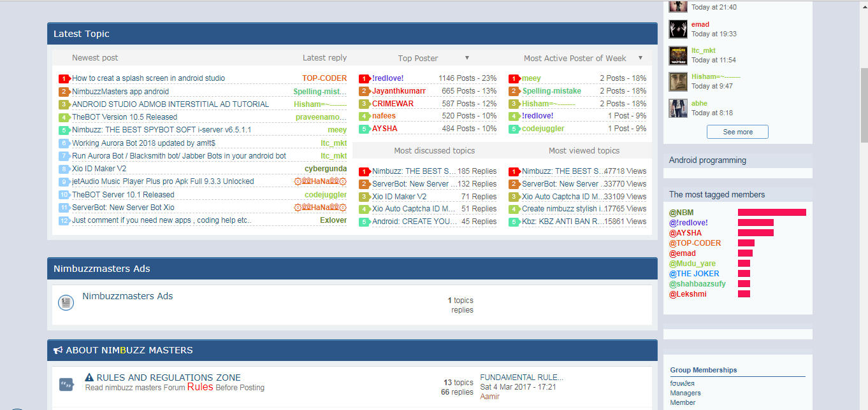Click rank badge 1 beside splash screen topic
Viewport: 868px width, 410px height.
pos(64,79)
